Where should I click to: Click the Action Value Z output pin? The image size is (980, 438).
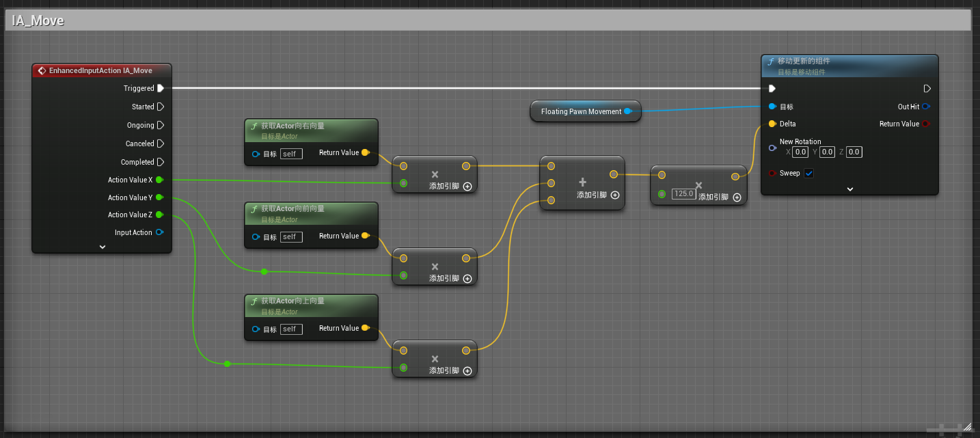(x=159, y=215)
